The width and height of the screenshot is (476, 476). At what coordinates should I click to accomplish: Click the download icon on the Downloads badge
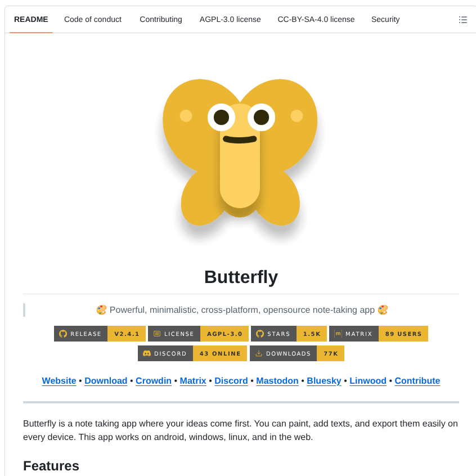(259, 353)
